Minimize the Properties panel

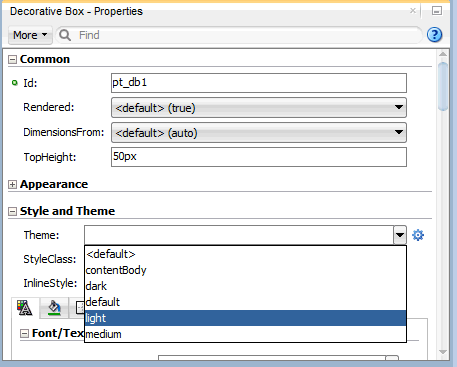(437, 11)
